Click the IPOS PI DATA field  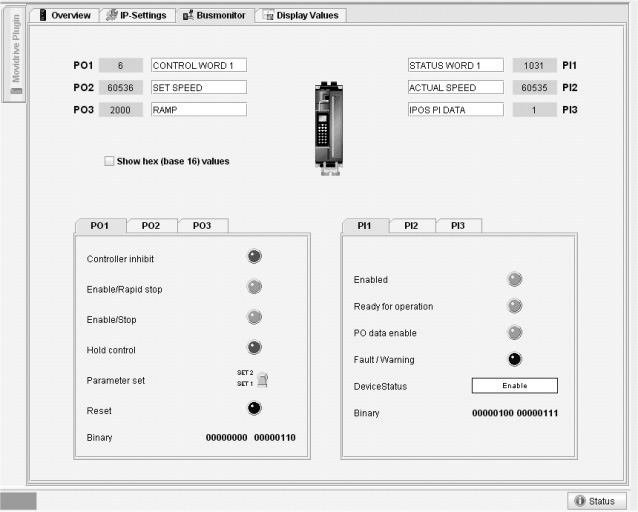click(x=456, y=109)
